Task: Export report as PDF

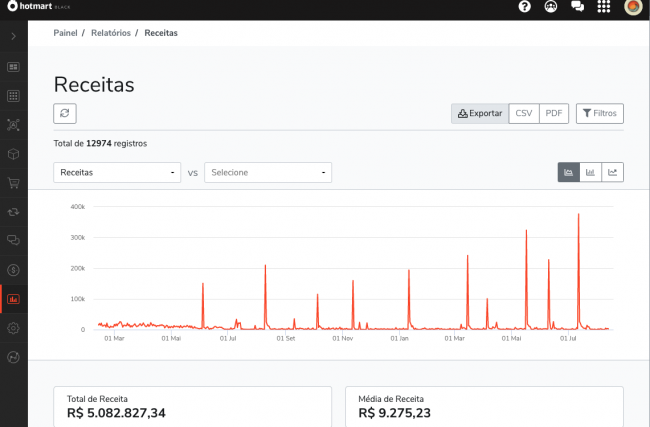Action: click(x=553, y=114)
